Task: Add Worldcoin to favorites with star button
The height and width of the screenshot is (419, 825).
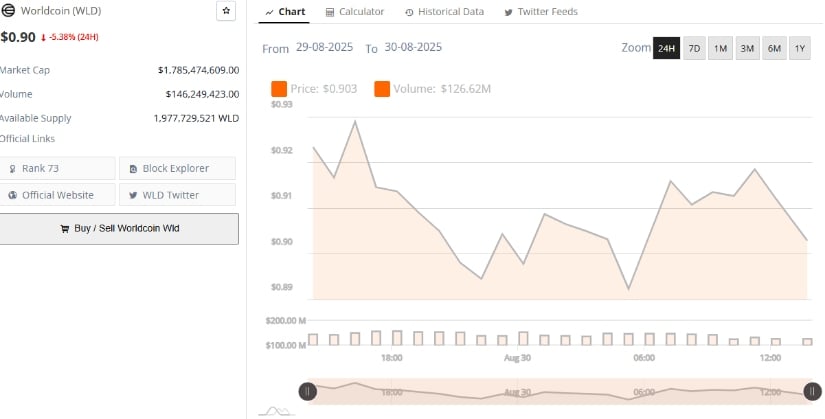Action: click(x=226, y=11)
